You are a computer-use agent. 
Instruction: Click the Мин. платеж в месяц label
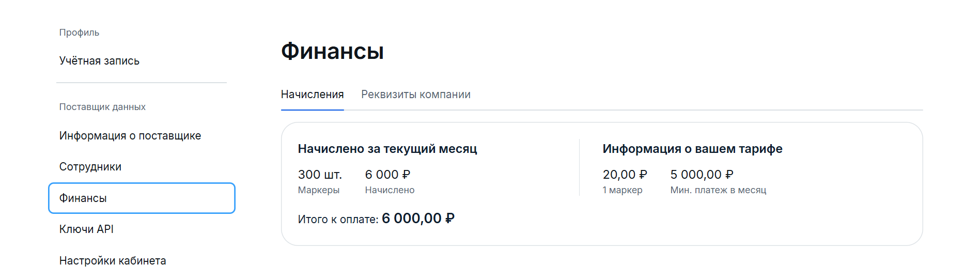718,190
